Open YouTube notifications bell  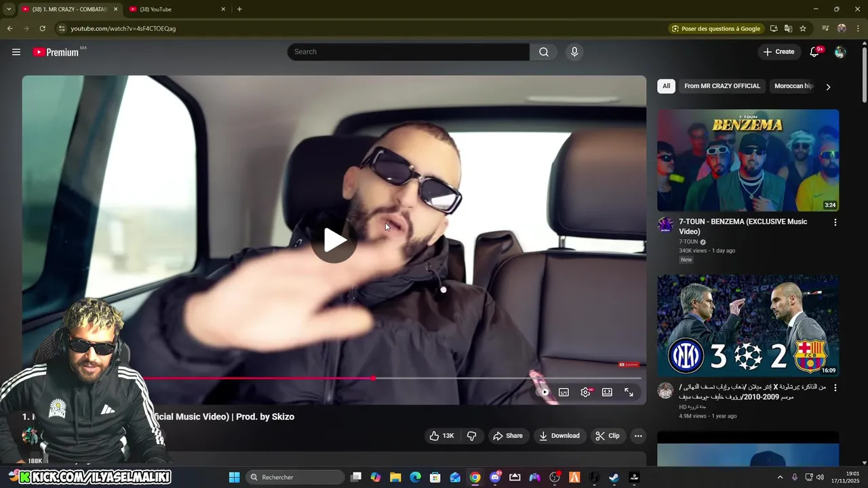pyautogui.click(x=814, y=52)
